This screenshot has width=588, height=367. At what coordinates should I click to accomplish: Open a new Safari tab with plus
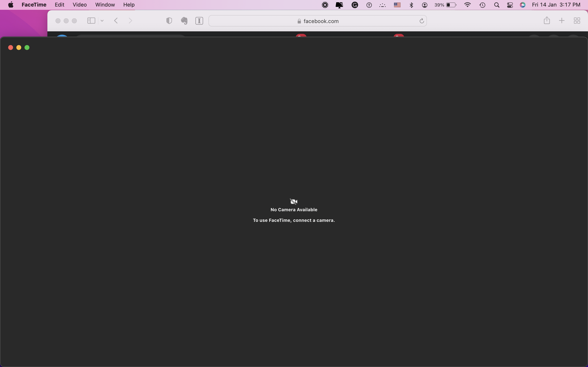click(x=562, y=21)
